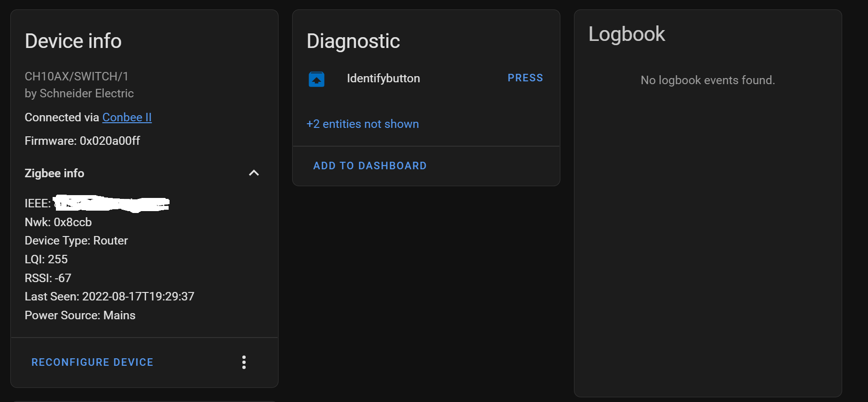Select the Identifybutton entity name
This screenshot has height=402, width=868.
[x=383, y=79]
